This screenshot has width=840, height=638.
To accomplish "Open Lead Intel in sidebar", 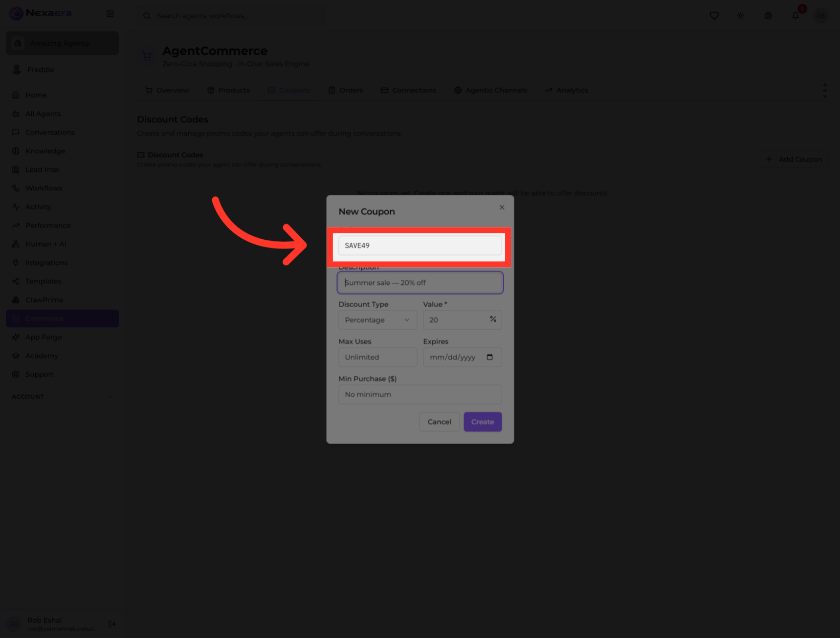I will click(x=62, y=169).
